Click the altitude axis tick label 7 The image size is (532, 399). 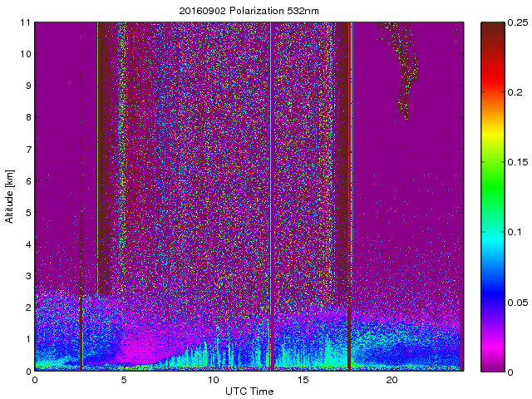click(27, 149)
